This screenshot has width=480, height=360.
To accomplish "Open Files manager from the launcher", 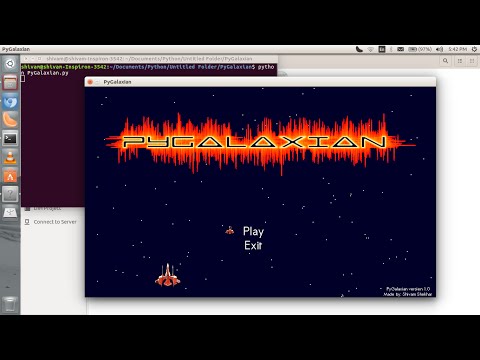I will point(10,82).
